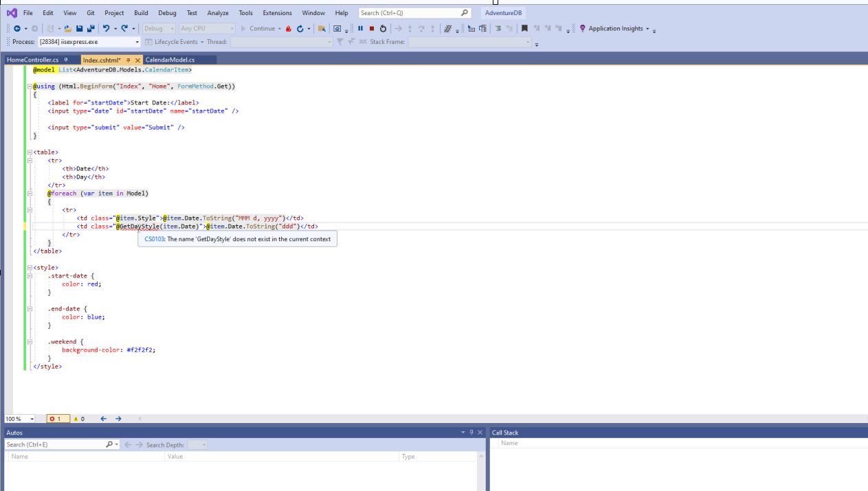
Task: Click the Save All icon
Action: pos(90,30)
